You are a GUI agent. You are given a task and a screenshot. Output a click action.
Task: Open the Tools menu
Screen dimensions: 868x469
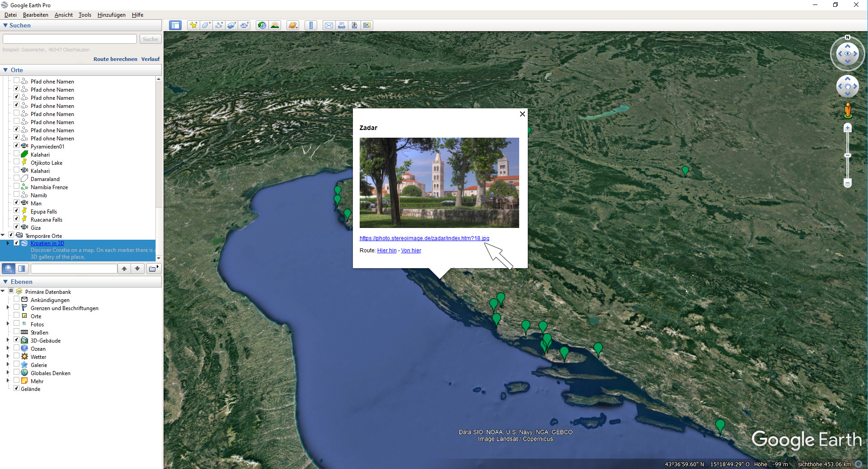click(84, 15)
